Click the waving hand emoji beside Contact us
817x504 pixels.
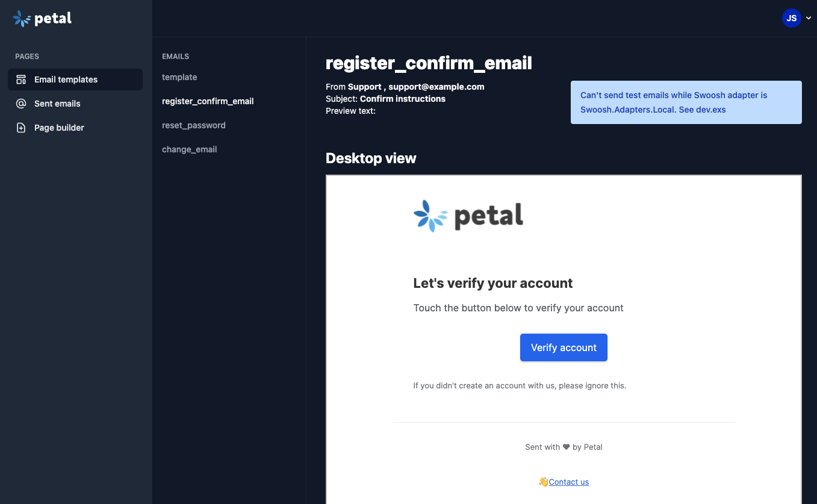click(544, 482)
